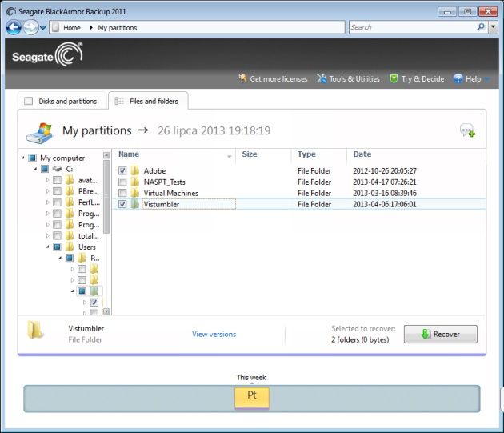Switch to Files and folders tab
Viewport: 504px width, 433px height.
click(148, 101)
